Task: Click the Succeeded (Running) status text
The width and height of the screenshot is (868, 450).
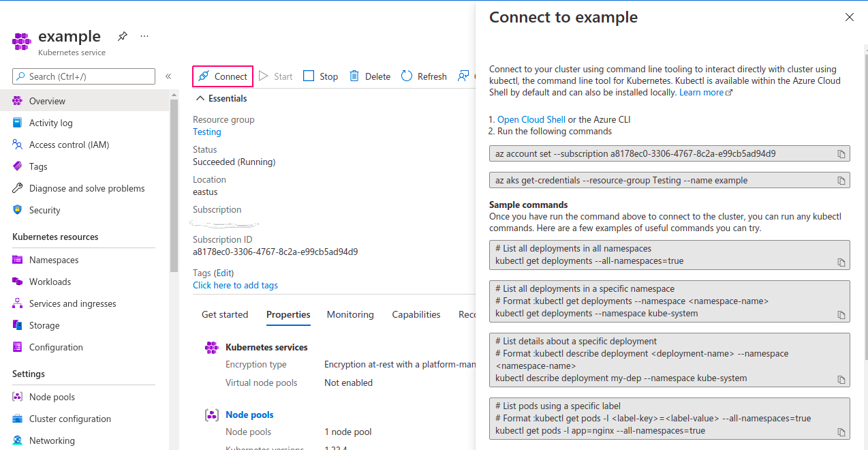Action: (x=234, y=162)
